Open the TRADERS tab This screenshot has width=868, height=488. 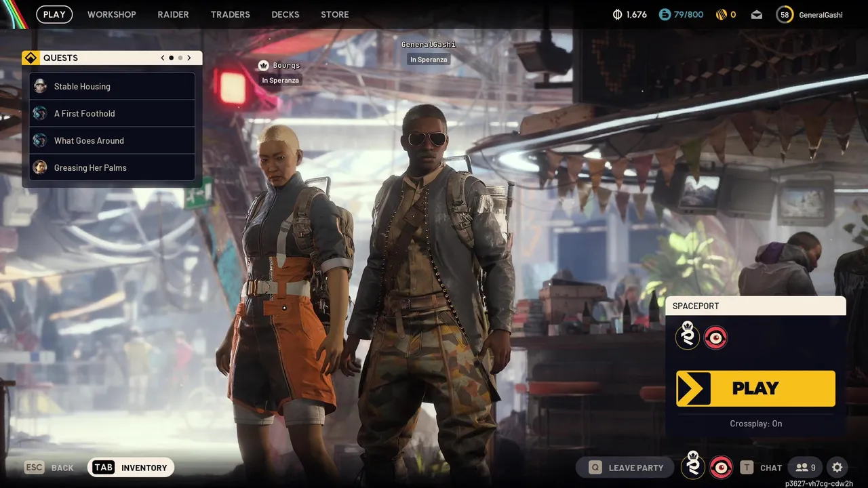(x=231, y=14)
